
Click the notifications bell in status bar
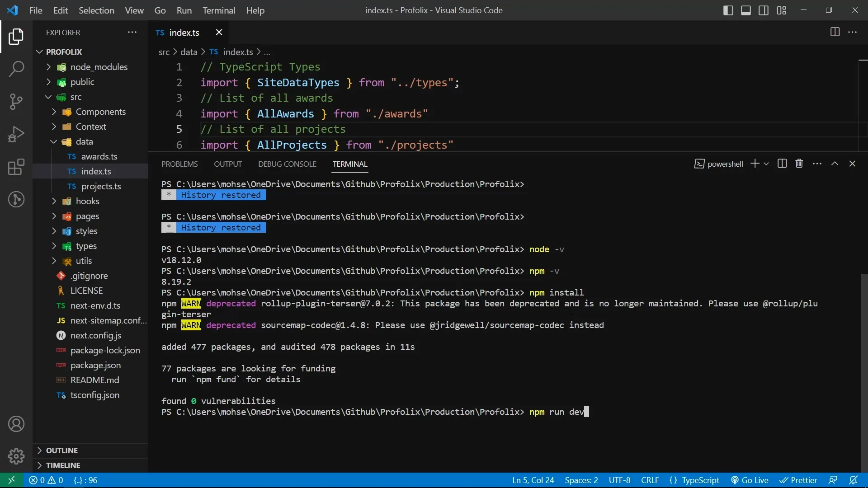coord(854,480)
